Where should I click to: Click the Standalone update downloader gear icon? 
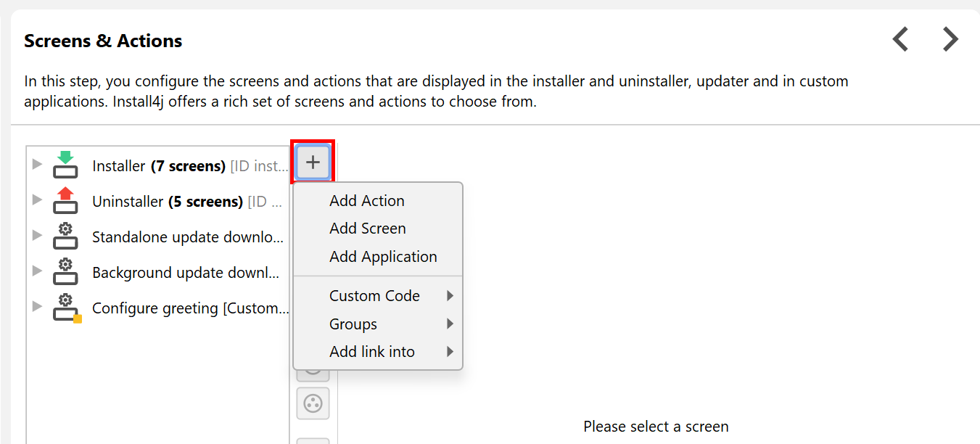pos(65,236)
